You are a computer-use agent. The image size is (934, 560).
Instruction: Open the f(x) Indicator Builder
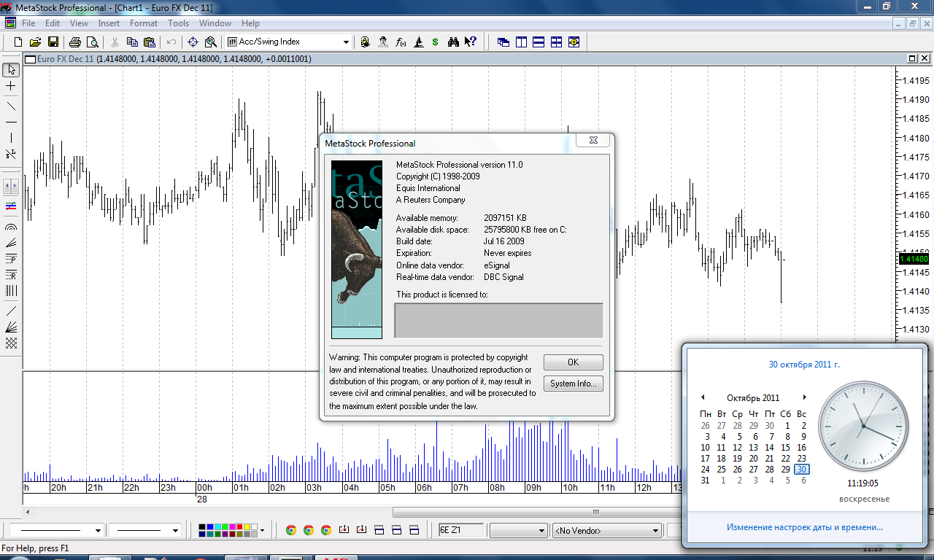pos(401,42)
